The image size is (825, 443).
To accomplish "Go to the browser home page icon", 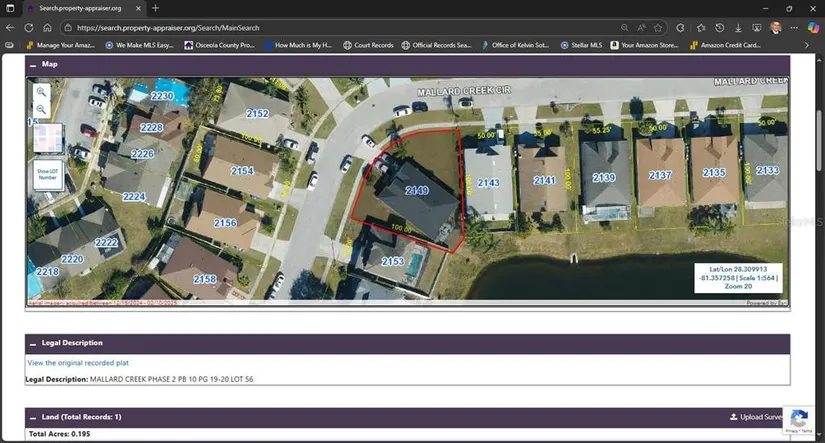I will 47,28.
